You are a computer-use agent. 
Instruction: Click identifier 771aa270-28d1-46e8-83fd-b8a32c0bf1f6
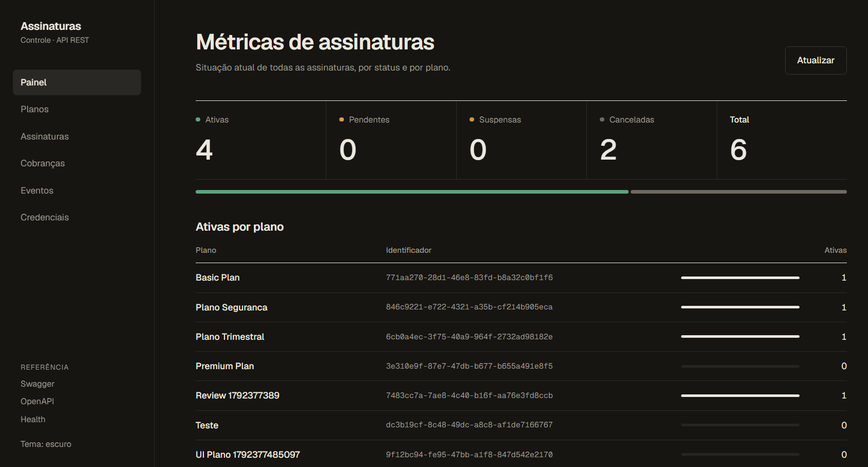tap(470, 278)
